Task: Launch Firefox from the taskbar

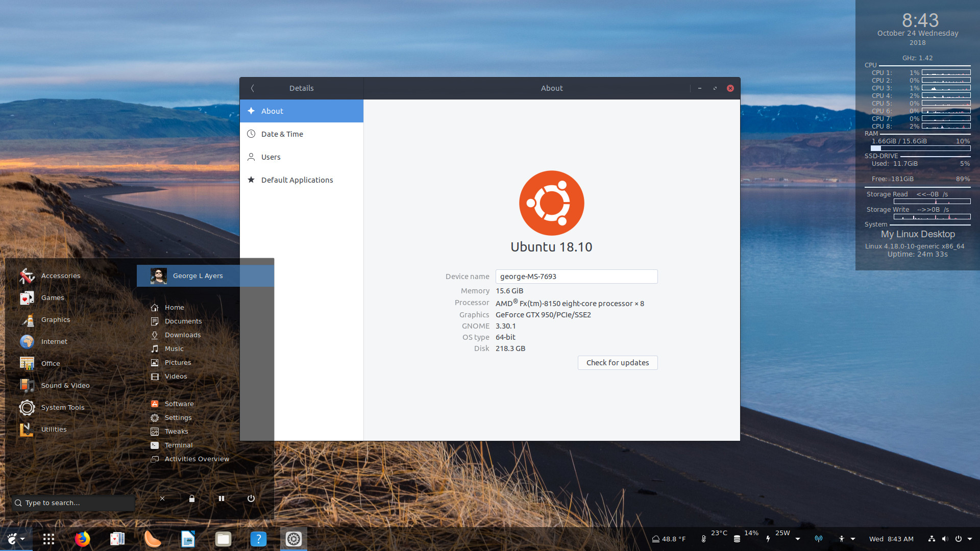Action: coord(82,539)
